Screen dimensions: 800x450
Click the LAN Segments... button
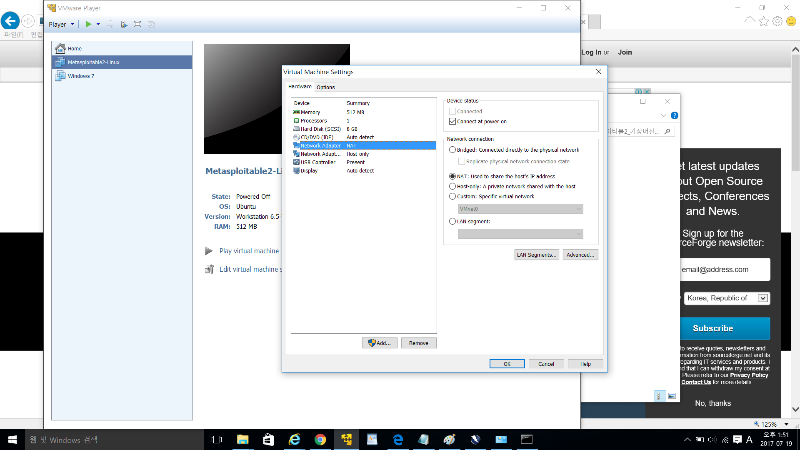click(x=536, y=255)
